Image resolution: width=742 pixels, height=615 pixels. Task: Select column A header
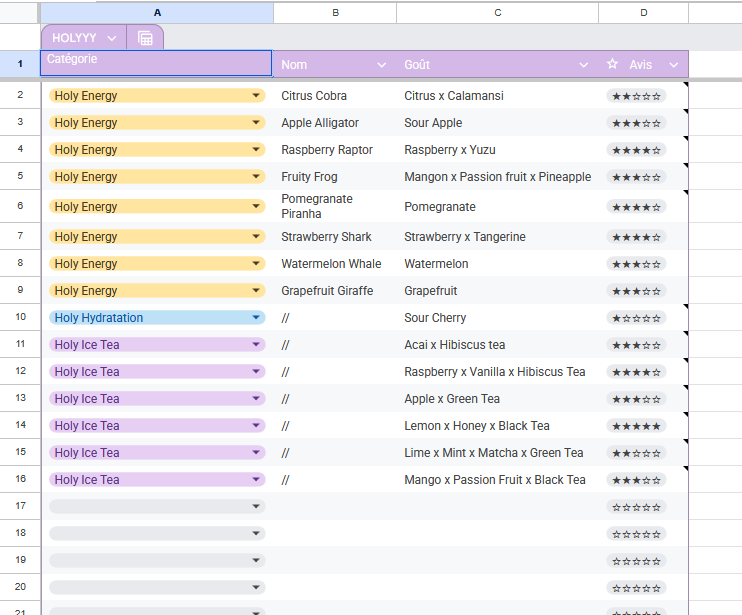[x=157, y=13]
